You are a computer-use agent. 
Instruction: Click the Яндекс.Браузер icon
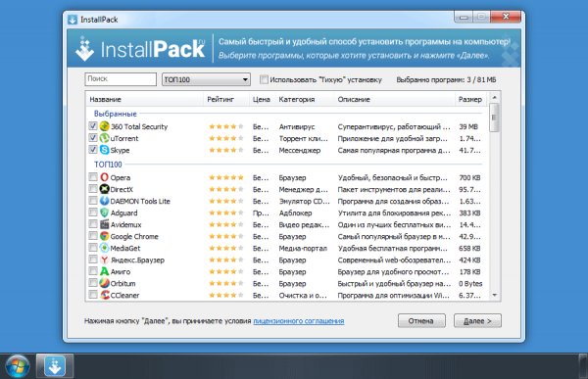point(104,260)
